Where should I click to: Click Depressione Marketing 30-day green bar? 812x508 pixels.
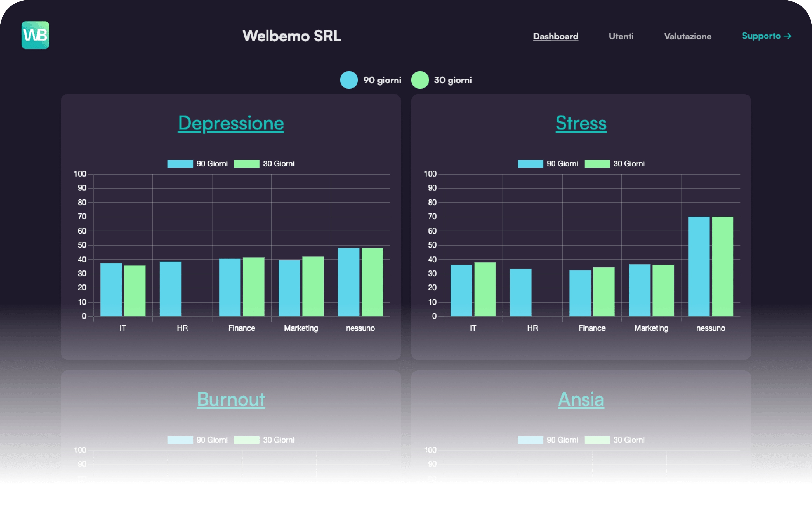[x=313, y=287]
